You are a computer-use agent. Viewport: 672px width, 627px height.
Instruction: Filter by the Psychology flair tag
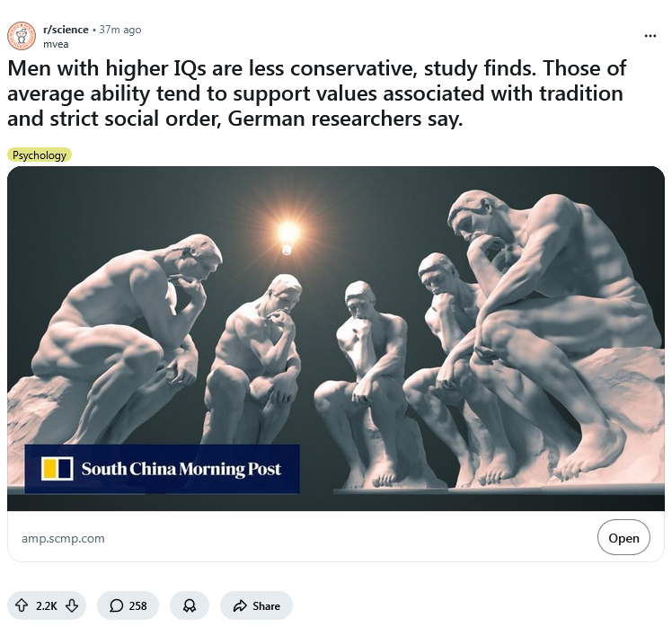pyautogui.click(x=40, y=155)
